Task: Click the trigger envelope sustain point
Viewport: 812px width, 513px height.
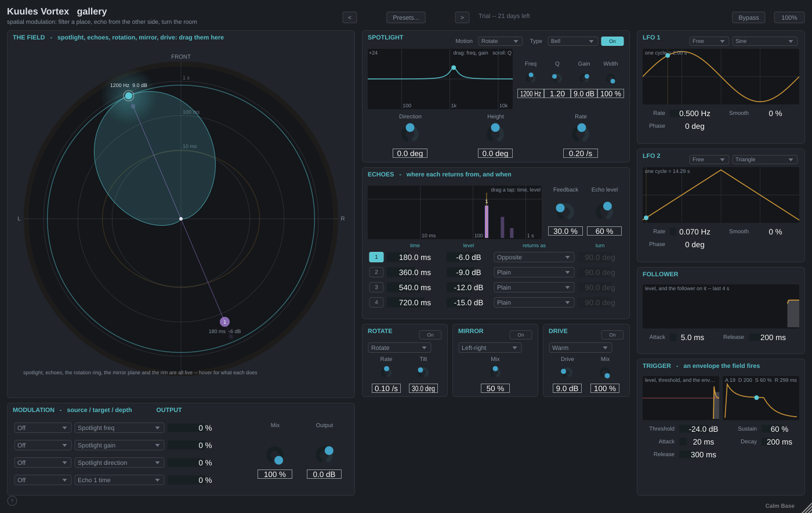Action: [756, 398]
